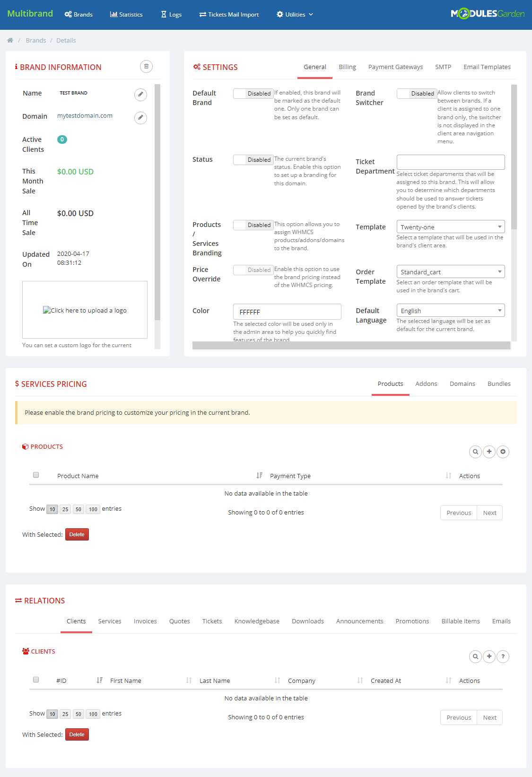Click the plus icon in Clients table
The height and width of the screenshot is (777, 532).
pyautogui.click(x=489, y=656)
